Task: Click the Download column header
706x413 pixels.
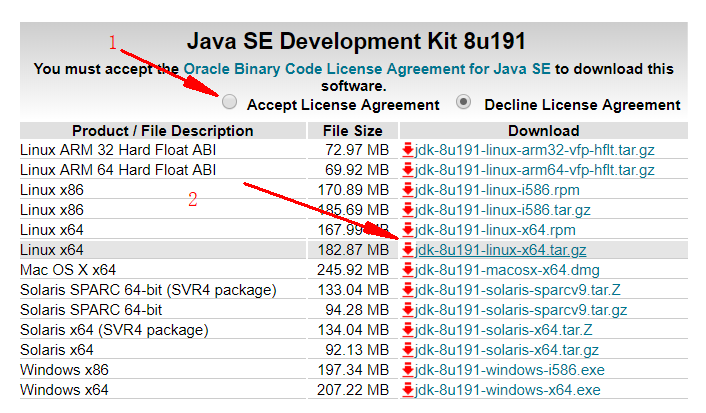Action: pyautogui.click(x=543, y=131)
